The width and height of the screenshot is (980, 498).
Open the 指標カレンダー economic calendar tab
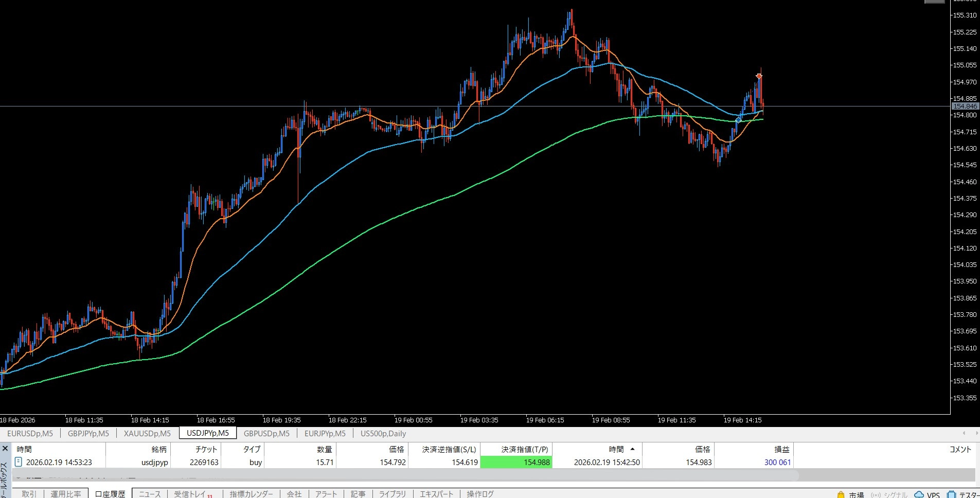point(251,494)
